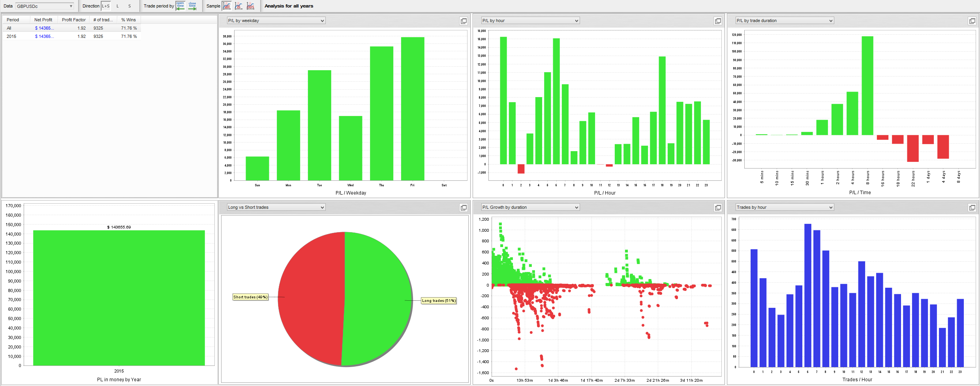This screenshot has height=386, width=980.
Task: Choose the out-of-sample 'oos' icon
Action: (250, 6)
